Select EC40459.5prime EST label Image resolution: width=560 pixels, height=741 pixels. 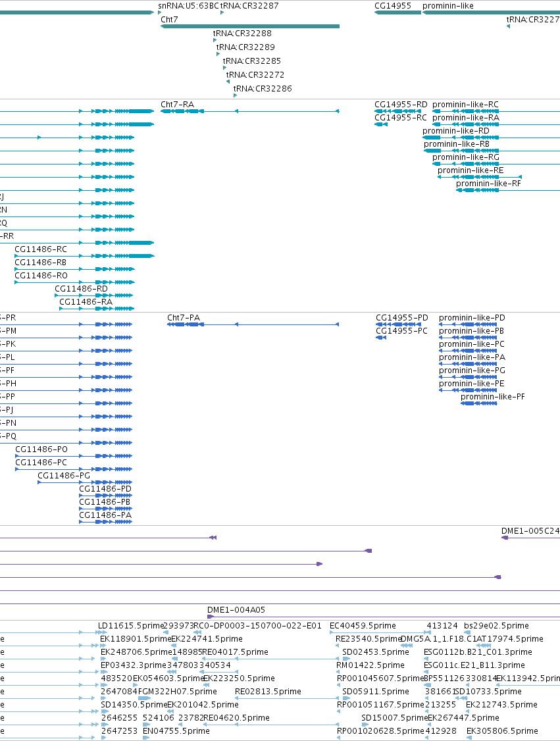pos(363,626)
